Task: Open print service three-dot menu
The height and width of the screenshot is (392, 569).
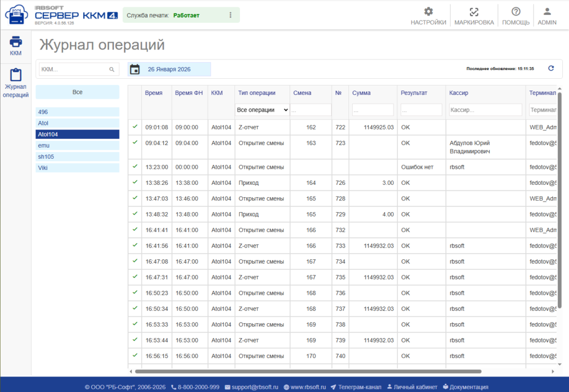Action: 231,15
